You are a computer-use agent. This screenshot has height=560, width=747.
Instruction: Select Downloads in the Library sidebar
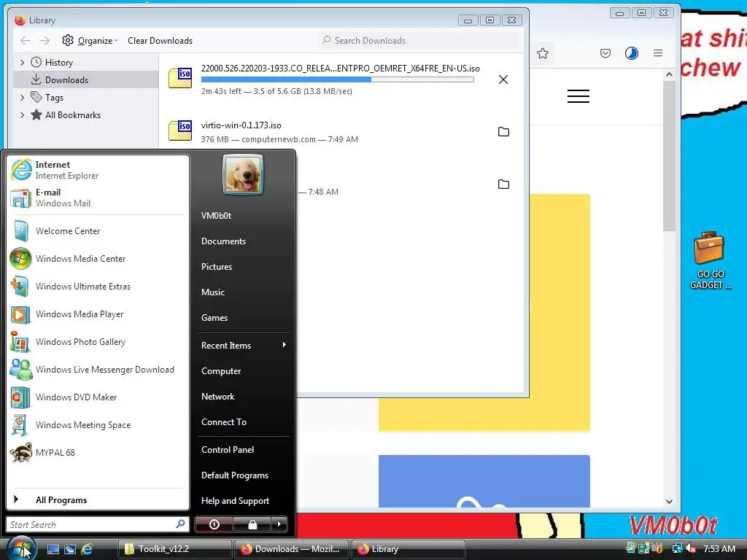86,80
